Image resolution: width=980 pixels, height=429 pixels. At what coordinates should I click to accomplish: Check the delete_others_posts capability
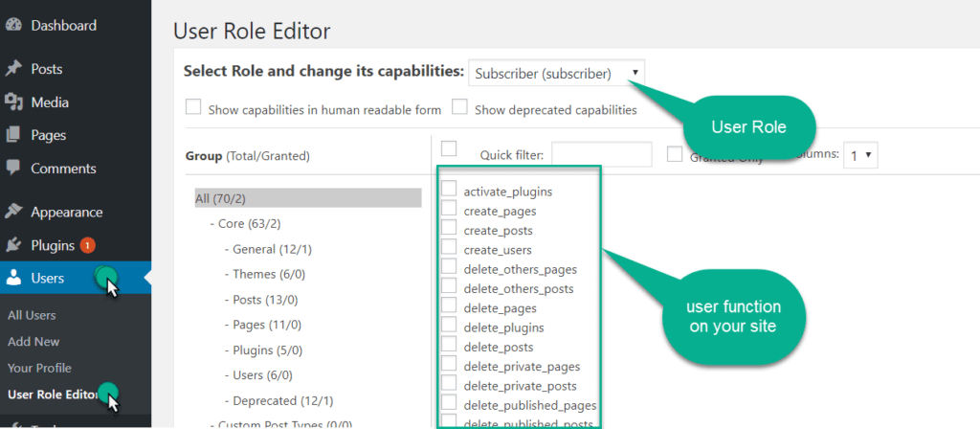point(449,285)
